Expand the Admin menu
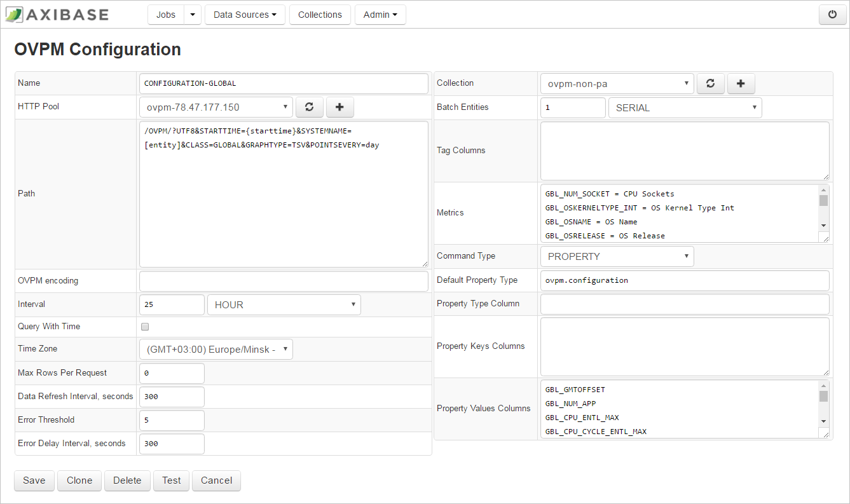The image size is (850, 504). pyautogui.click(x=380, y=15)
